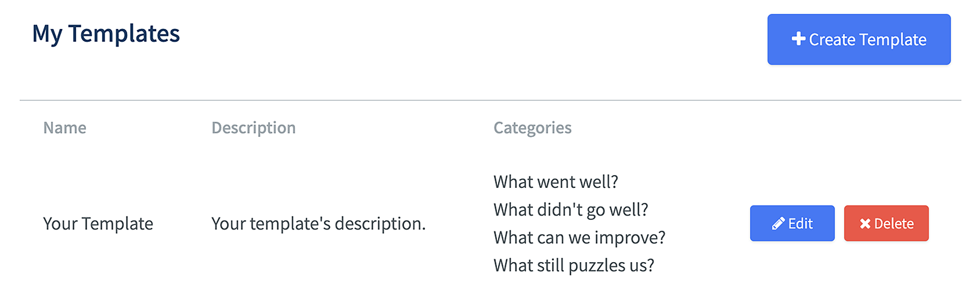Click the plus icon on Create Template
This screenshot has width=980, height=283.
798,39
